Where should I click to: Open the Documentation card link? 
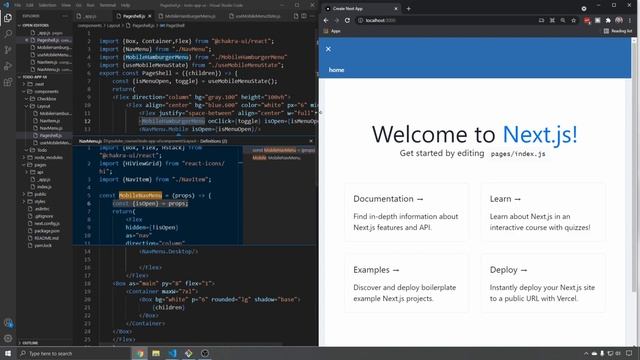(407, 213)
